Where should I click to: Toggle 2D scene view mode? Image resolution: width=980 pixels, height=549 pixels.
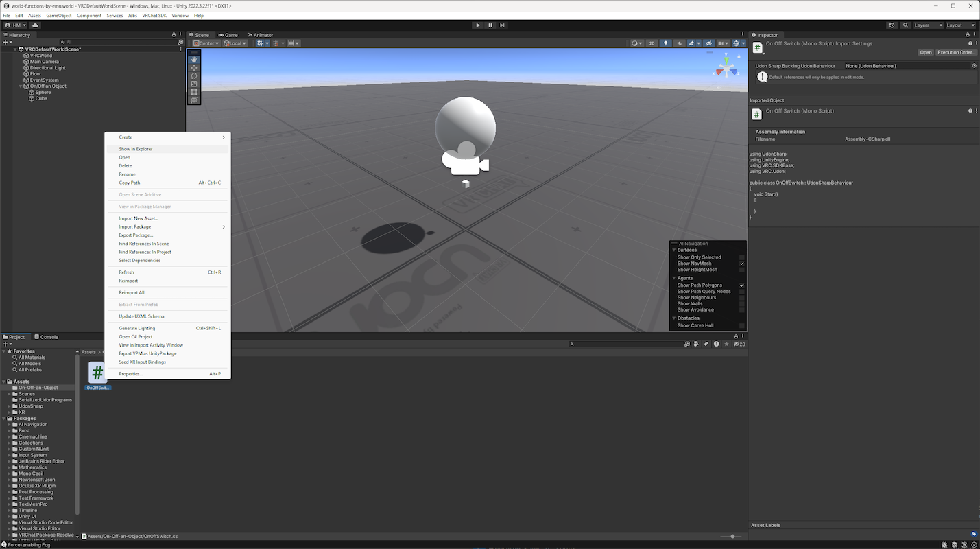point(652,43)
